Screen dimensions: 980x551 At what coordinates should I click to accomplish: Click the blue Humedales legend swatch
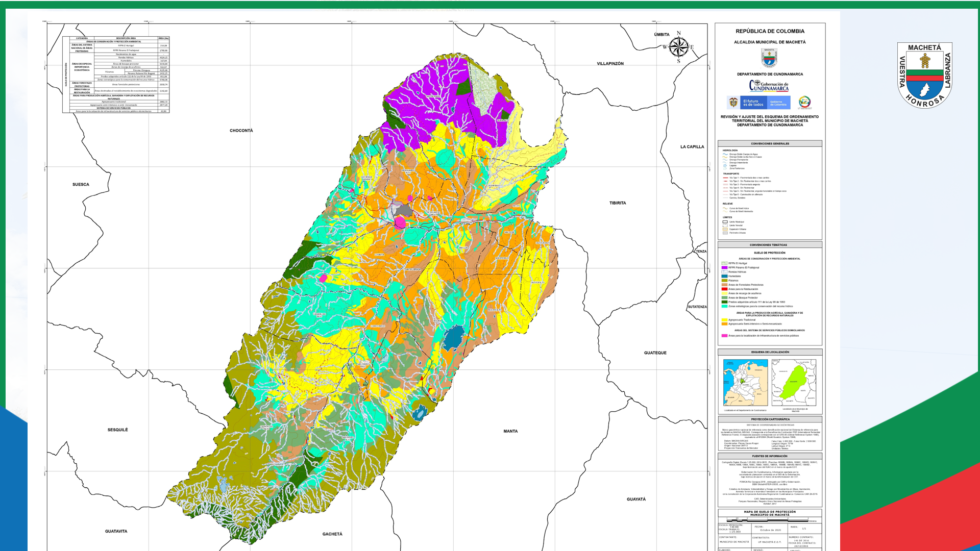(724, 276)
